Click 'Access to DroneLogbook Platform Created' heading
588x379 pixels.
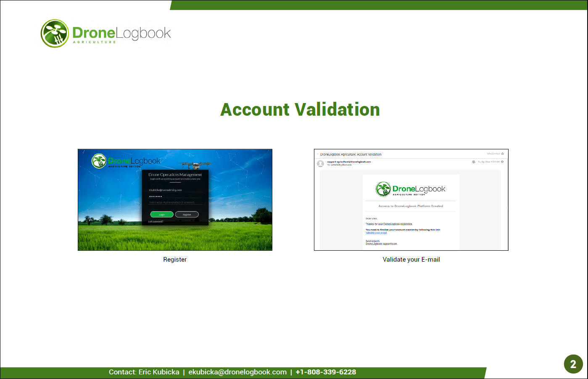[x=411, y=206]
